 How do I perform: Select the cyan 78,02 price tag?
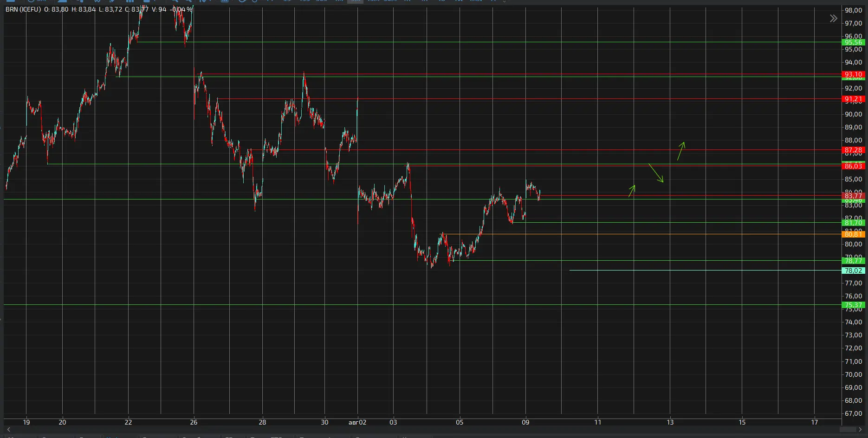pos(853,271)
